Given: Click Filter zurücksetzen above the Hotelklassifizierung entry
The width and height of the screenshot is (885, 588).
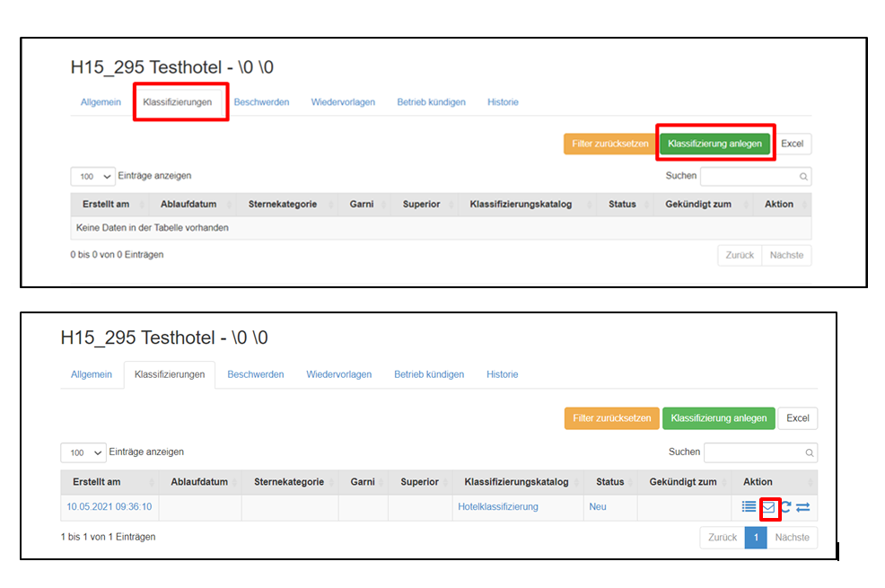Looking at the screenshot, I should point(611,418).
